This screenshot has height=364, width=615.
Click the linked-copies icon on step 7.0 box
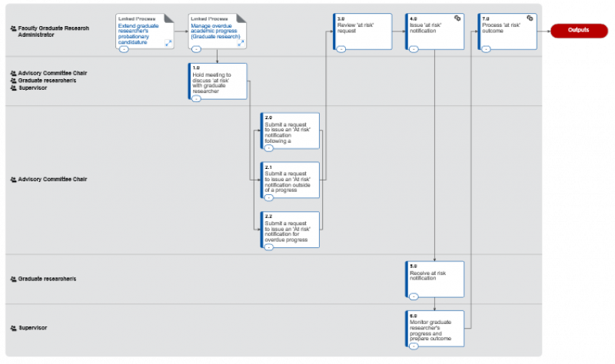(530, 18)
